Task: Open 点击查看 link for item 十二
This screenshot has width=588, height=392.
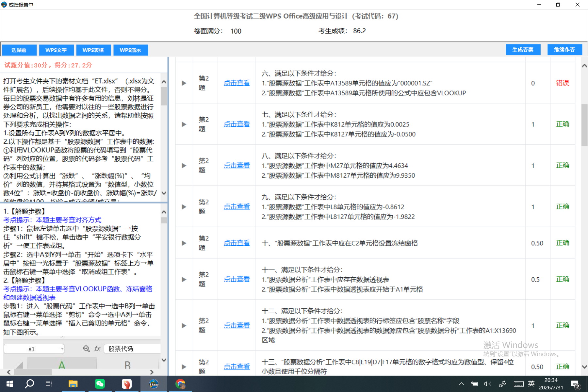Action: click(237, 325)
